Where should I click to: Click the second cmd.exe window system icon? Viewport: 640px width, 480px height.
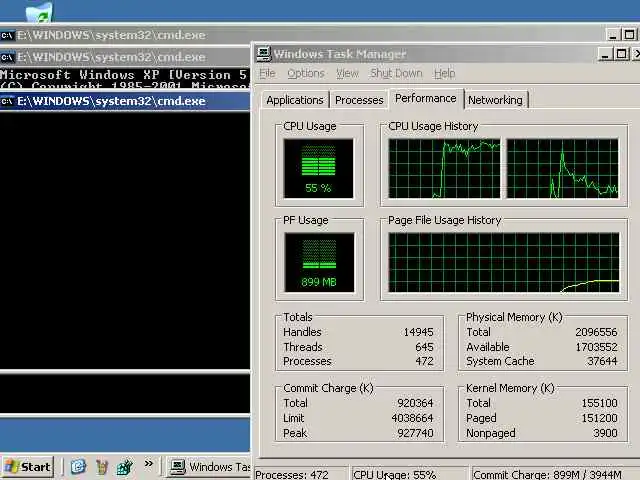coord(7,57)
